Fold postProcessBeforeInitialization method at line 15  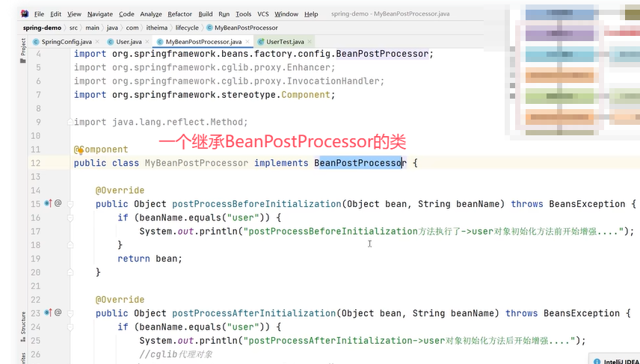pos(70,203)
